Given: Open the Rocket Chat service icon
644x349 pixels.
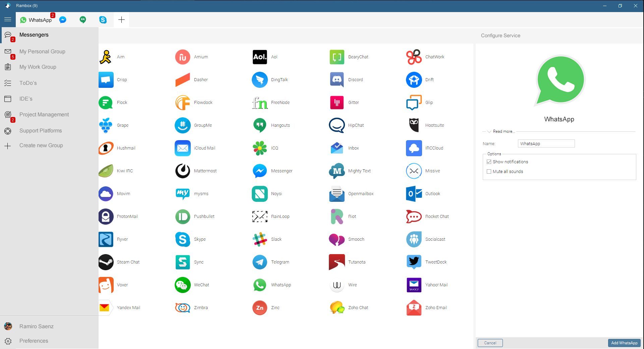Looking at the screenshot, I should pos(414,217).
